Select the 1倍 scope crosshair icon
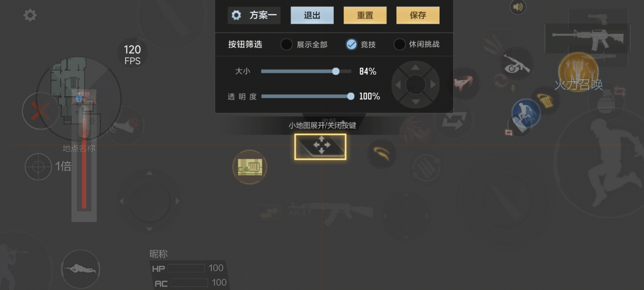644x290 pixels. [38, 167]
